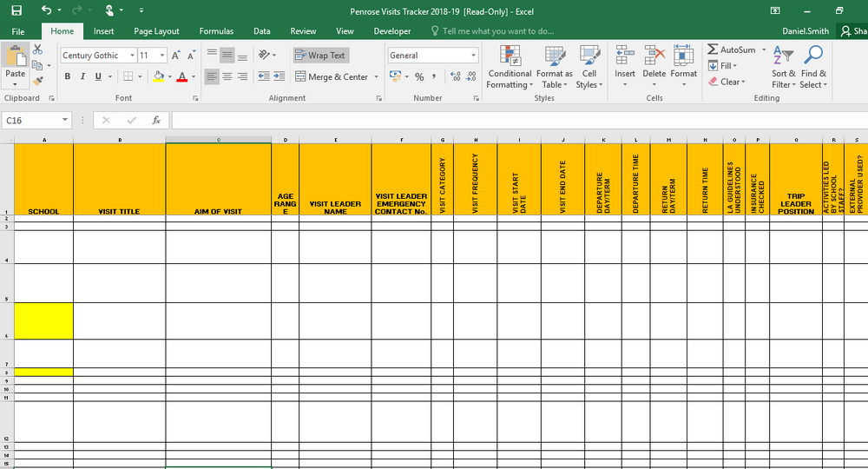Choose accounting number format icon

[395, 76]
